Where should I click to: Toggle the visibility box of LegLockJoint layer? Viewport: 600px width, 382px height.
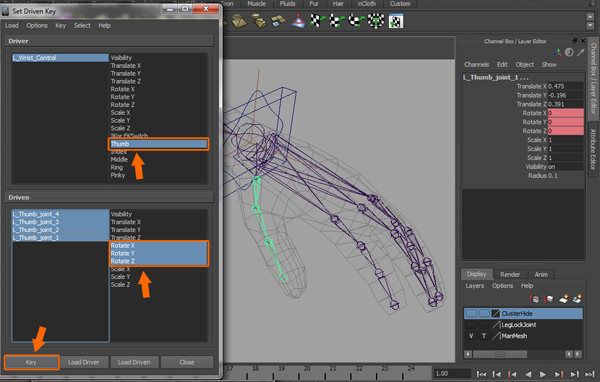(x=471, y=325)
